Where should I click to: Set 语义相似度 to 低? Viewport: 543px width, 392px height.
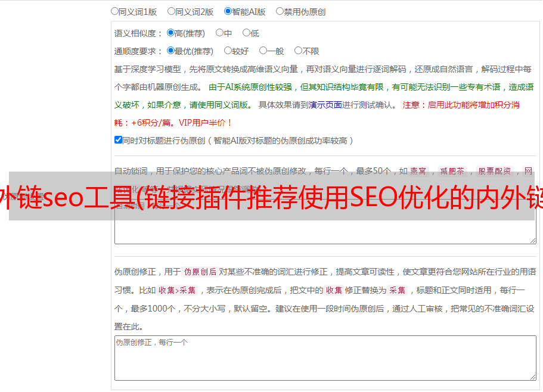click(246, 33)
